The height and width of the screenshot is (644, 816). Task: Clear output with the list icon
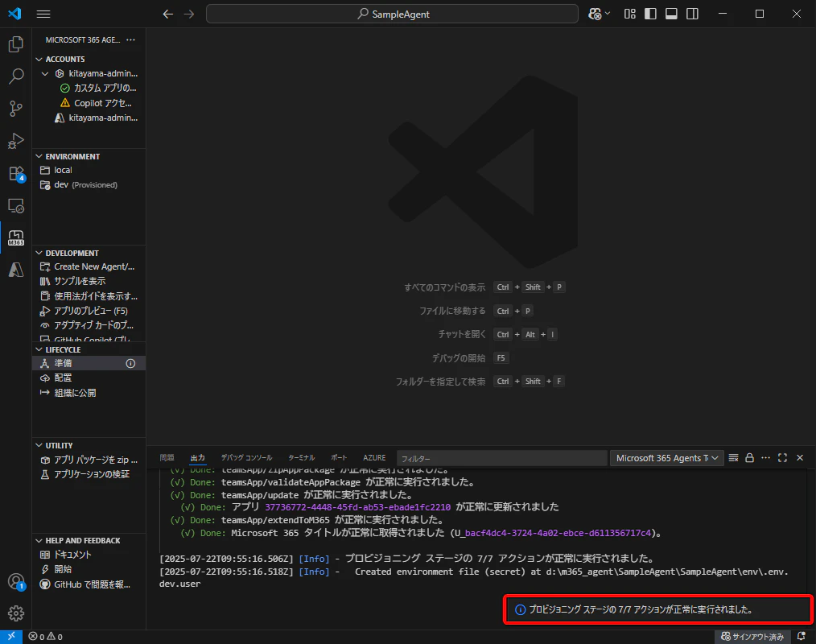(733, 457)
